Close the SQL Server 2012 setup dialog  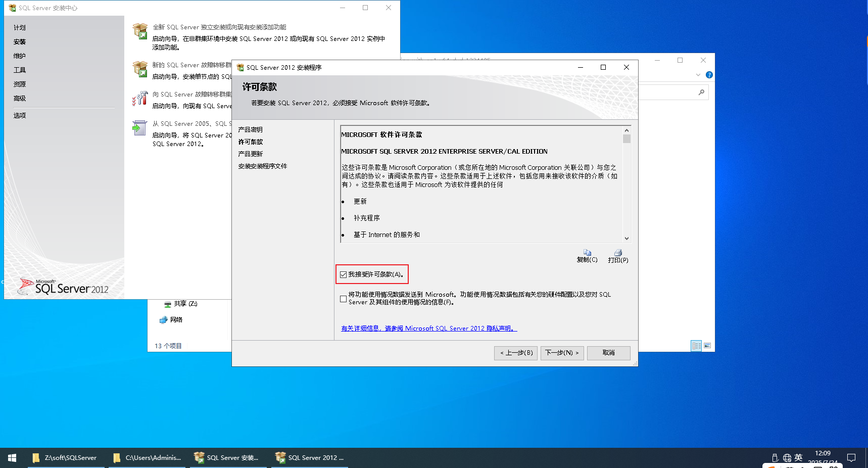(626, 67)
